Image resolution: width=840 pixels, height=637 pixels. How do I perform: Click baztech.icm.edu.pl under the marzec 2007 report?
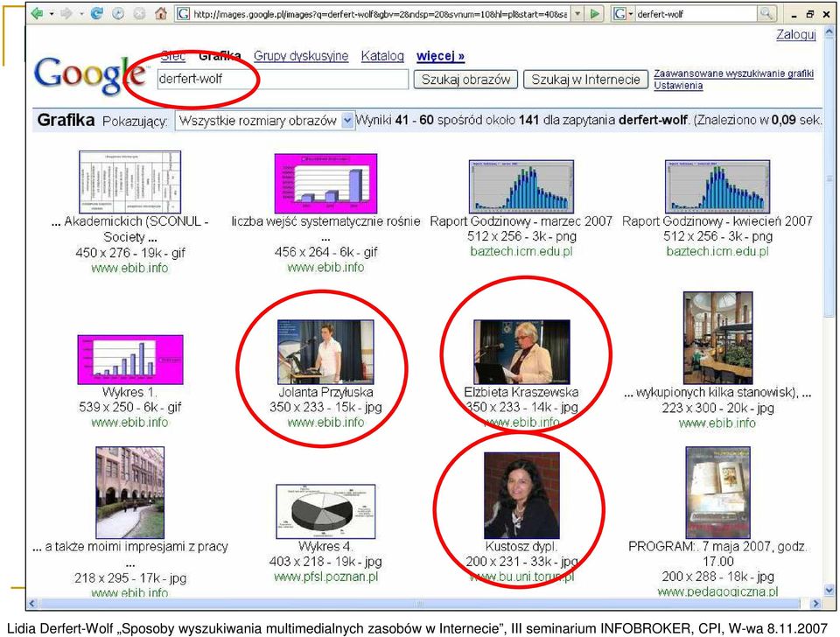(x=521, y=251)
